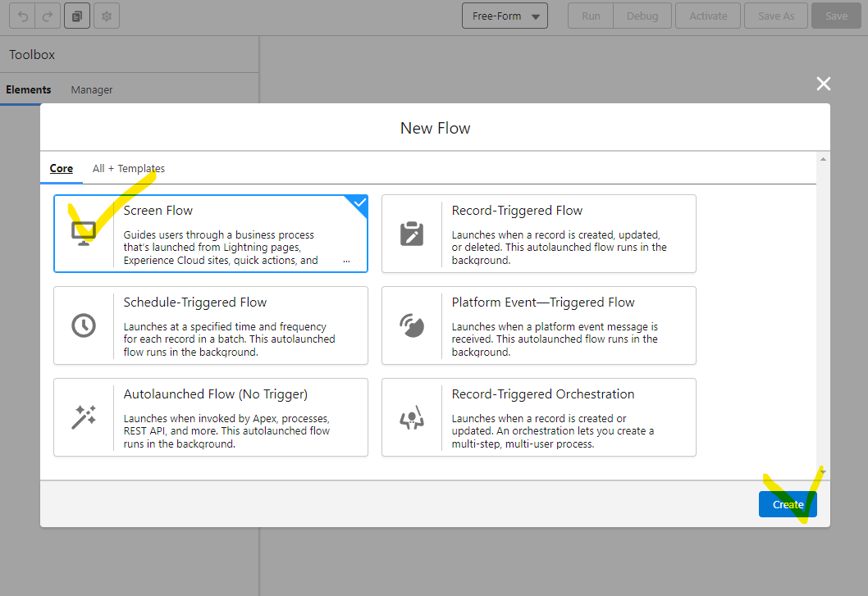This screenshot has height=596, width=868.
Task: Open flow settings gear icon
Action: point(107,16)
